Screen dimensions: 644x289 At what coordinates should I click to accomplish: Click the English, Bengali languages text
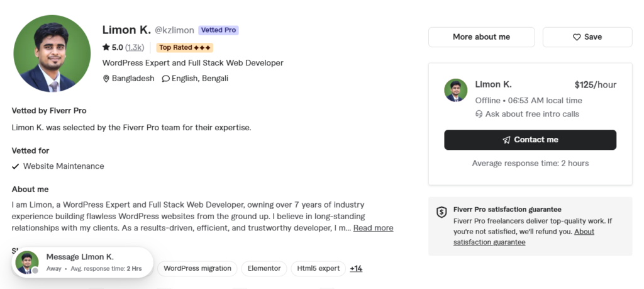pyautogui.click(x=200, y=79)
